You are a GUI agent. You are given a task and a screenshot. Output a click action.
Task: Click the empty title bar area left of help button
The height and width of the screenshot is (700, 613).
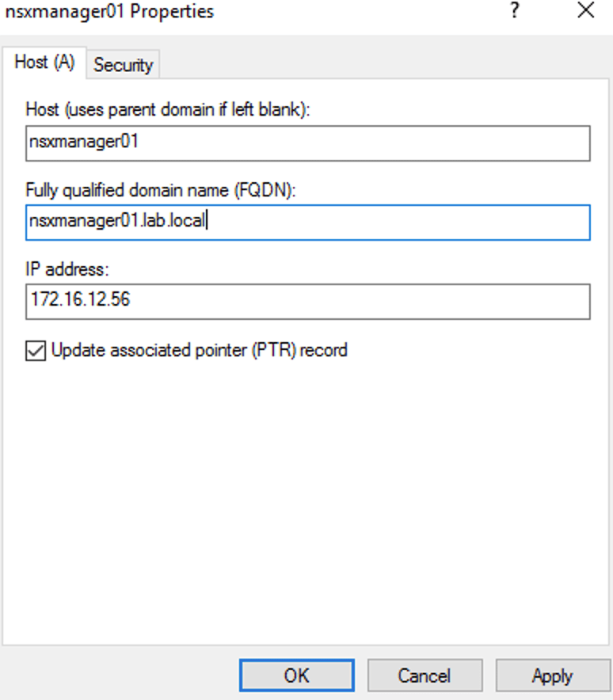tap(356, 12)
